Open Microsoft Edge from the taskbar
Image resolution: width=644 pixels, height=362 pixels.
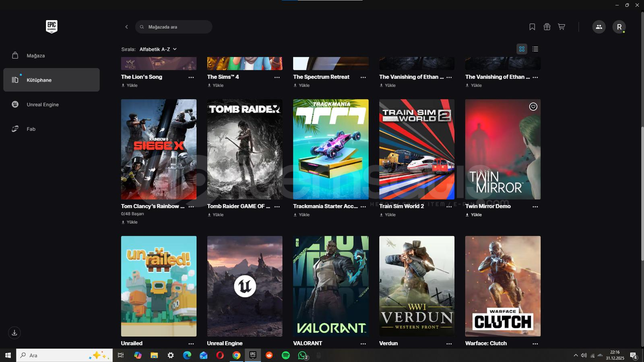coord(187,355)
